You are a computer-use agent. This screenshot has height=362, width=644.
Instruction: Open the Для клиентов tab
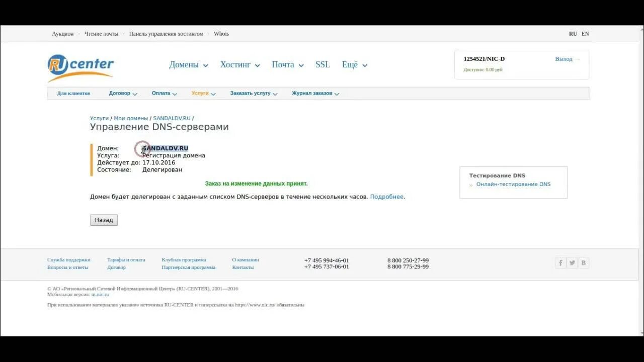coord(73,94)
